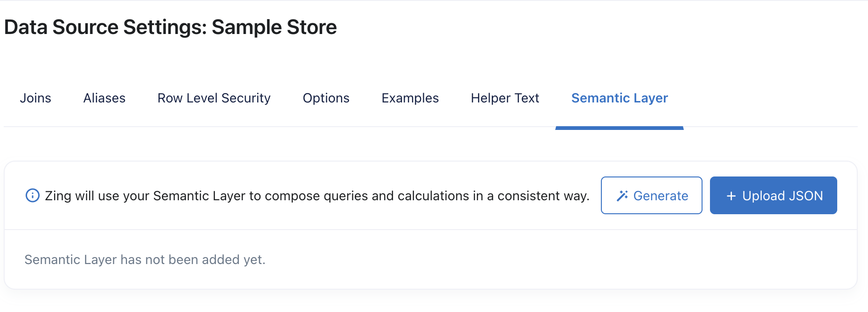Click the blue underline beneath Semantic Layer
The image size is (868, 312).
620,128
